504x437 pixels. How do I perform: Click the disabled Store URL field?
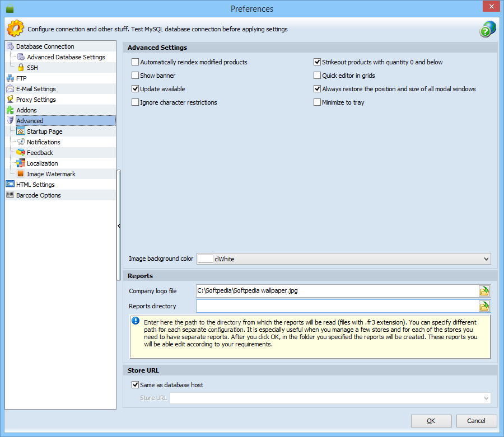tap(330, 398)
